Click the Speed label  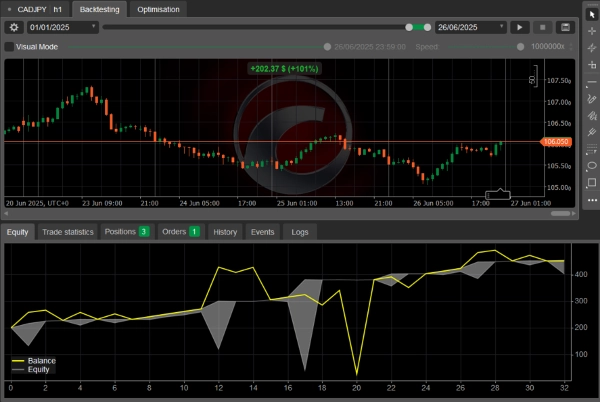coord(427,47)
